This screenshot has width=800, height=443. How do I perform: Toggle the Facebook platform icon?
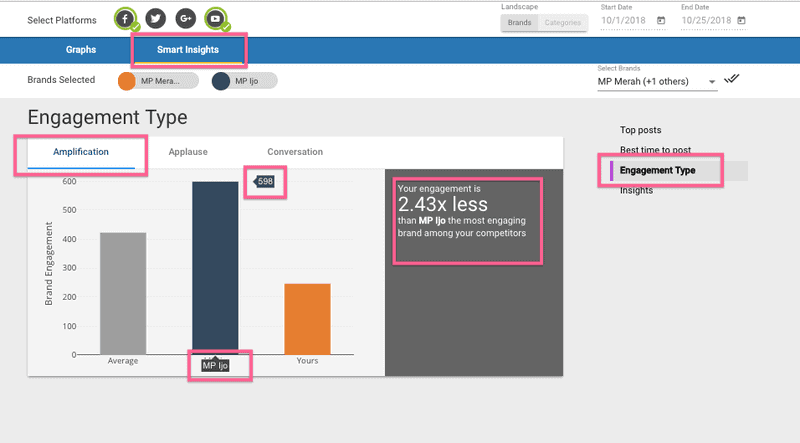(124, 18)
